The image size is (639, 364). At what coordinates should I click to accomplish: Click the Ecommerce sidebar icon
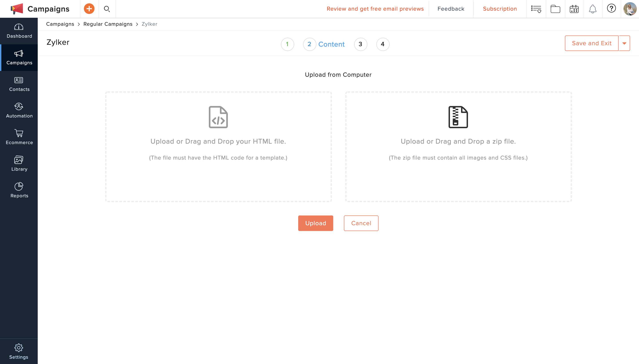(x=19, y=137)
